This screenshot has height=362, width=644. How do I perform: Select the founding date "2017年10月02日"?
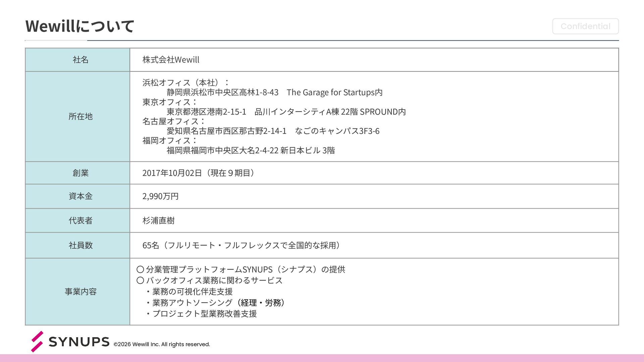click(172, 173)
